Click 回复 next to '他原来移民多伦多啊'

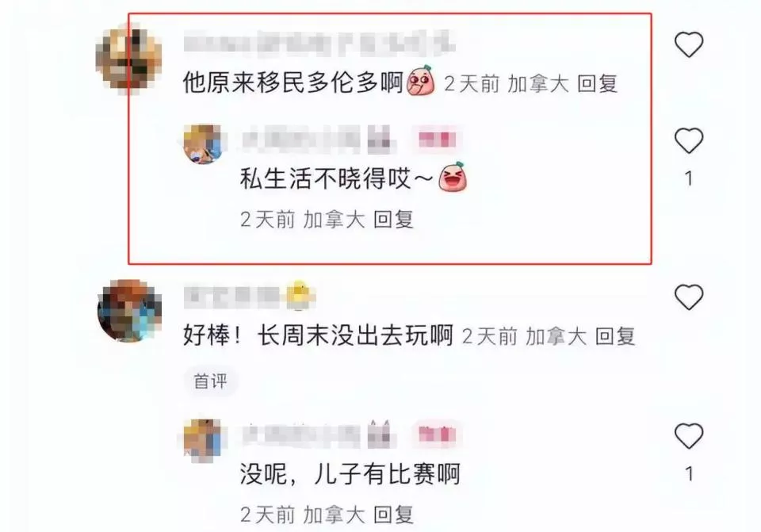tap(597, 84)
